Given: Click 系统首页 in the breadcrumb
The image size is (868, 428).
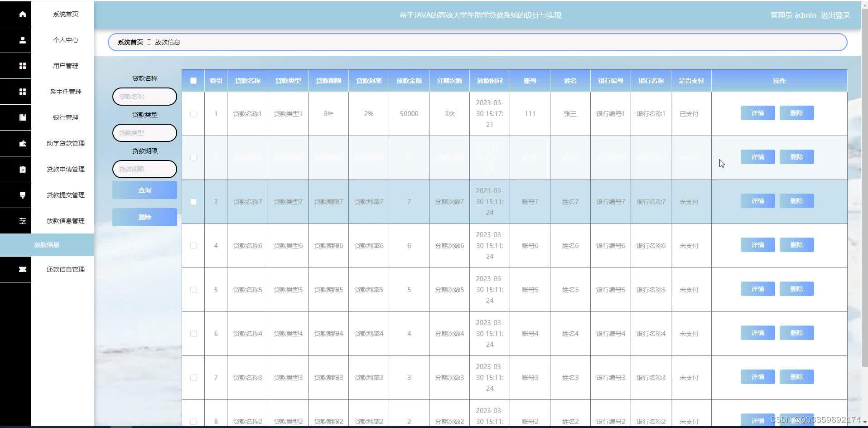Looking at the screenshot, I should pos(130,42).
